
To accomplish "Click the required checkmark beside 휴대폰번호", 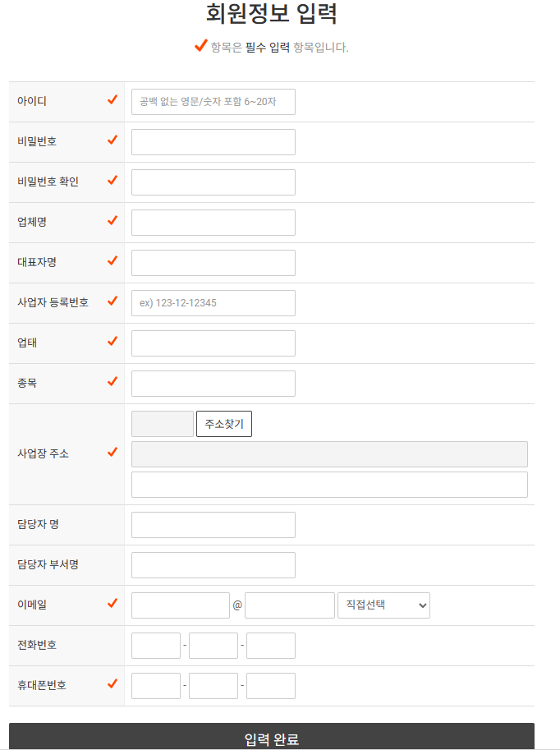I will [x=112, y=685].
